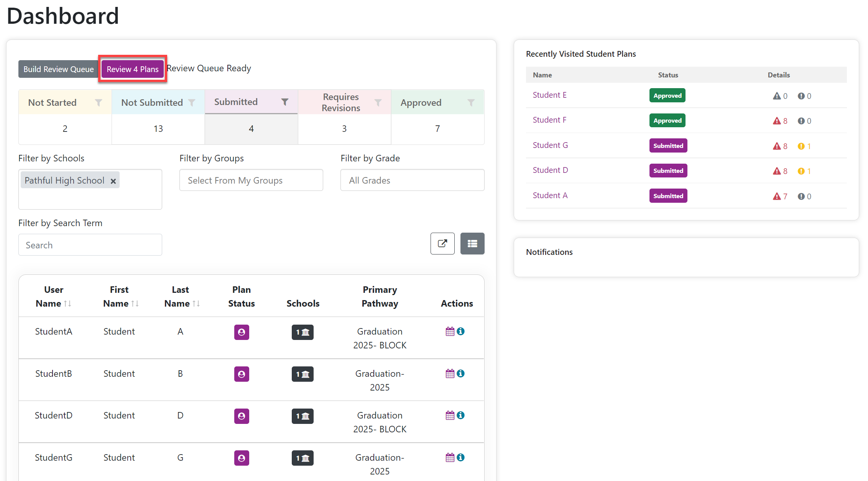Click the Review 4 Plans button

tap(133, 69)
